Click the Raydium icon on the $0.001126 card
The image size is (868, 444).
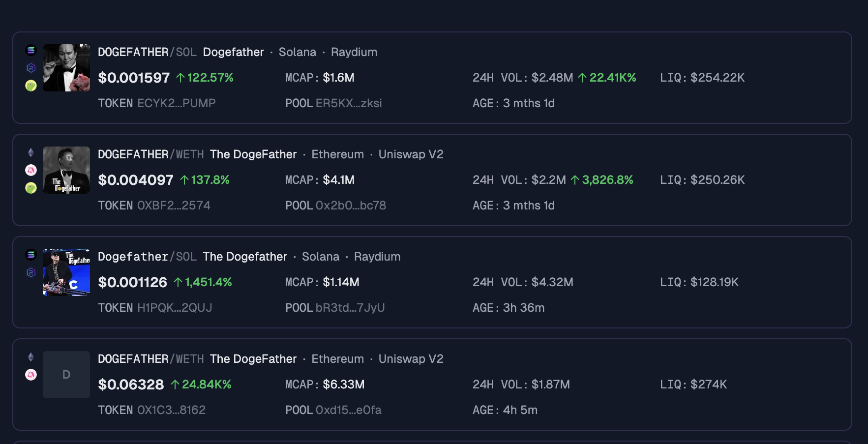tap(31, 272)
